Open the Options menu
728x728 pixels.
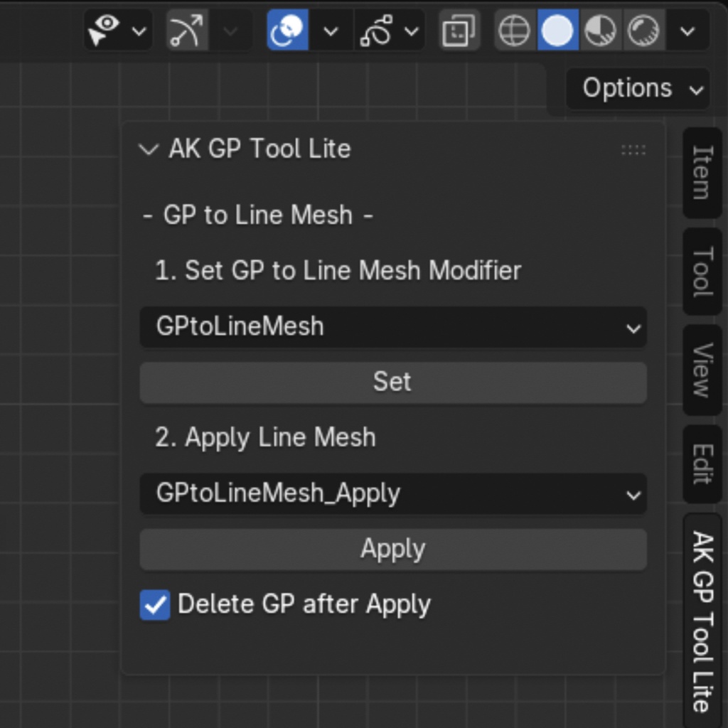coord(636,88)
